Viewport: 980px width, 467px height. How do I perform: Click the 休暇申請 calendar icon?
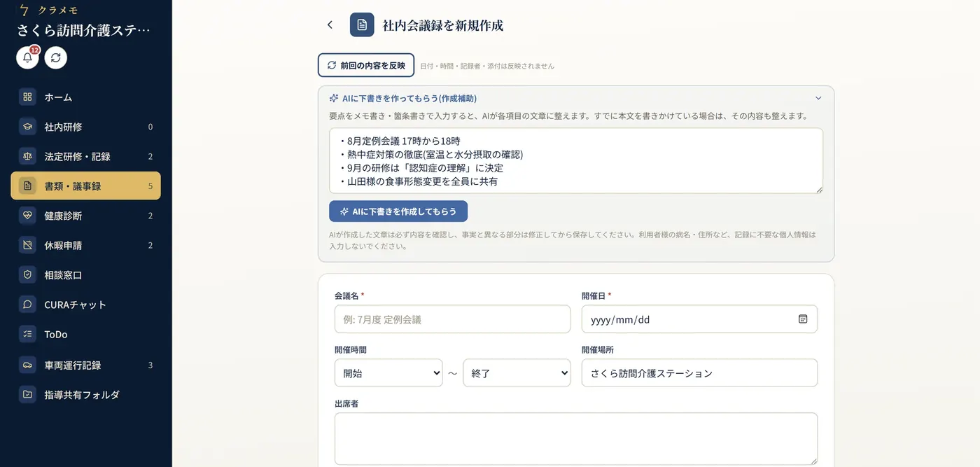pos(27,245)
